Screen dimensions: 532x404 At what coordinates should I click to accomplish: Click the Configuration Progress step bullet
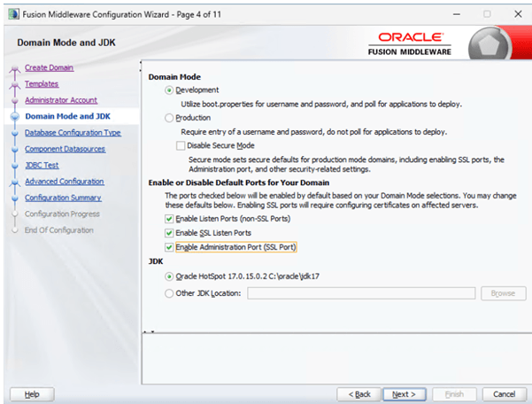click(14, 214)
